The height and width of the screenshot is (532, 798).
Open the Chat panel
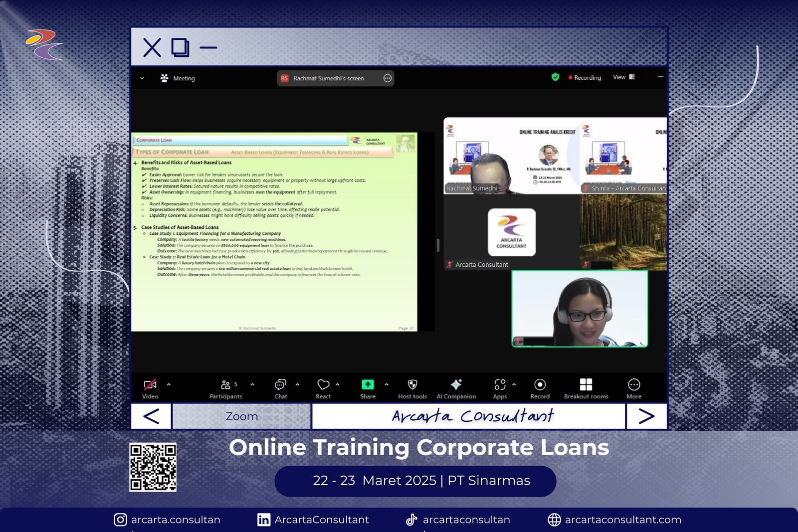pos(280,385)
